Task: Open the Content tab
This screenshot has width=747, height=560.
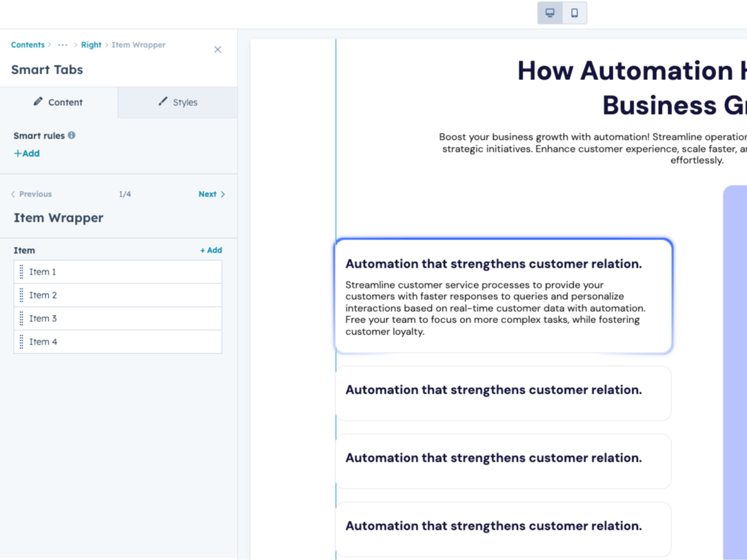Action: click(x=66, y=102)
